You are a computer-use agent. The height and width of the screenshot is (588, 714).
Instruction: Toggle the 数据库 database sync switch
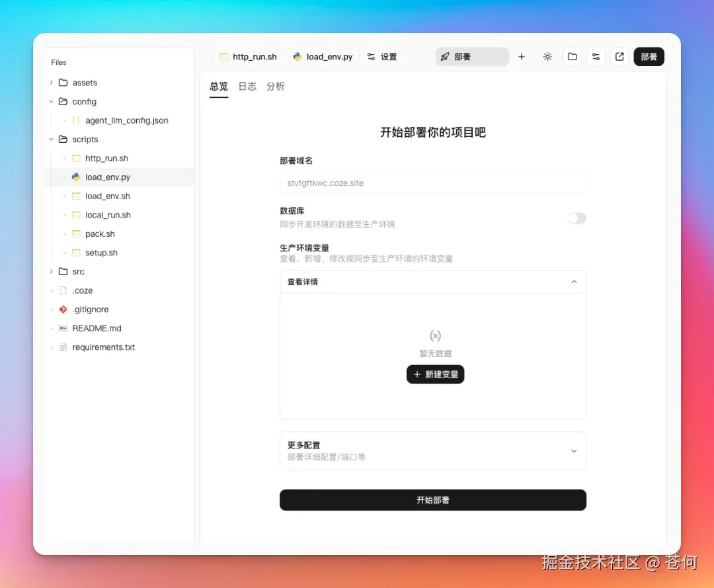[576, 218]
